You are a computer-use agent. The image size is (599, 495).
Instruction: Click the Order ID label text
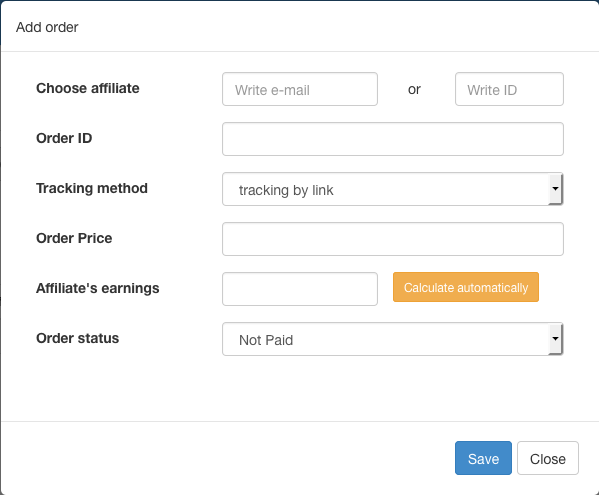[64, 138]
